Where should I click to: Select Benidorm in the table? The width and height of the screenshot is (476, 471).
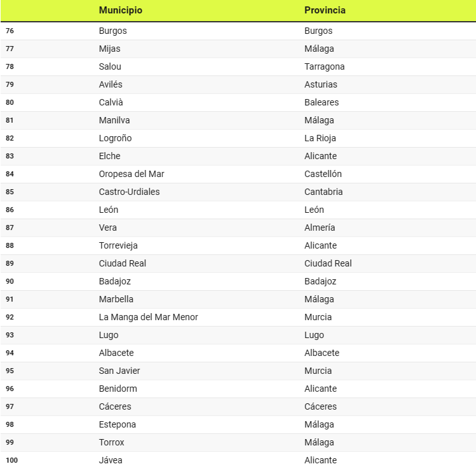pos(118,389)
